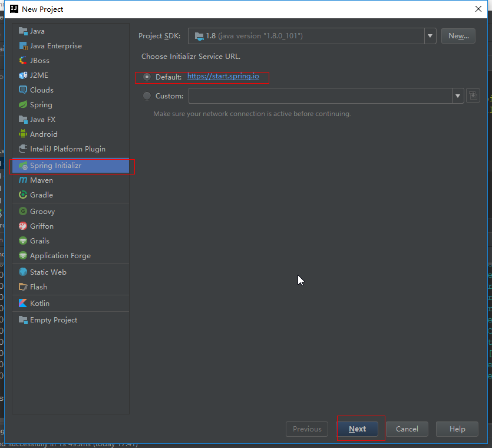Select the Java FX label
This screenshot has height=448, width=492.
(x=42, y=120)
